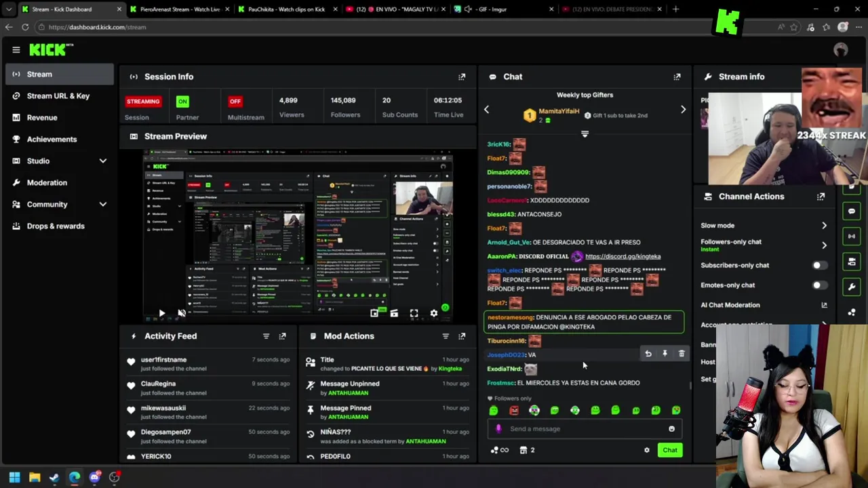Screen dimensions: 868x488
Task: Open the emoji picker in chat input
Action: (671, 428)
